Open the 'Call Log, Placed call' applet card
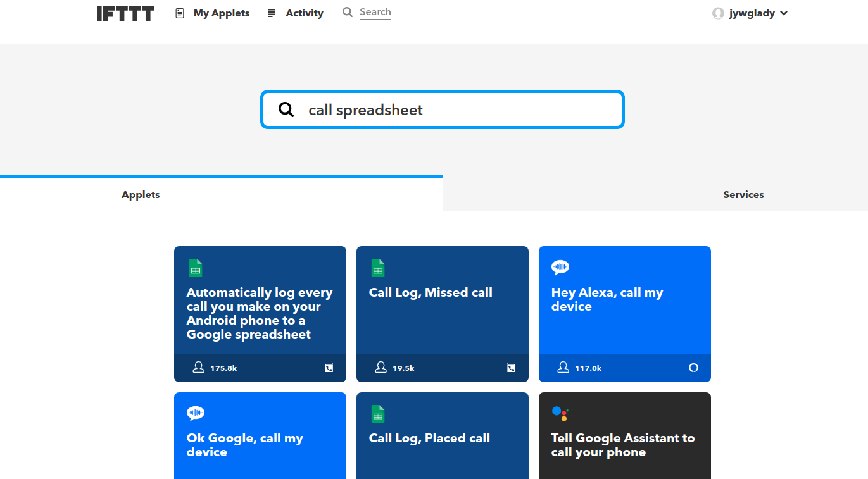Screen dimensions: 868x479 [442, 439]
